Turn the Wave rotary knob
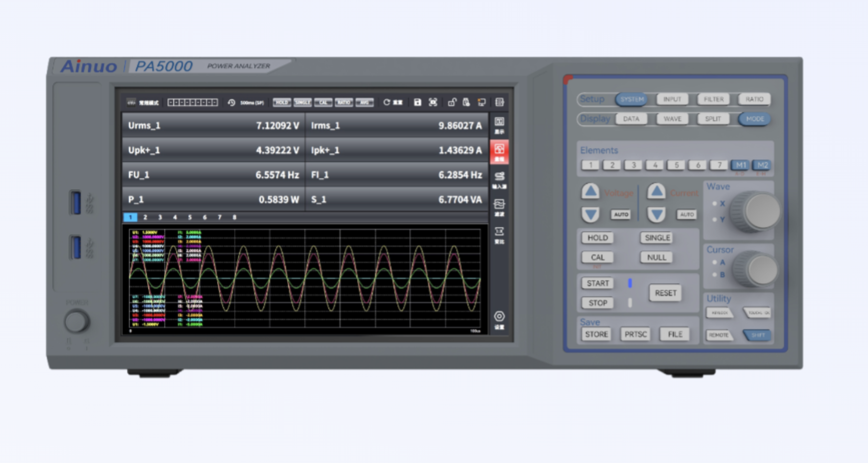 click(x=757, y=211)
